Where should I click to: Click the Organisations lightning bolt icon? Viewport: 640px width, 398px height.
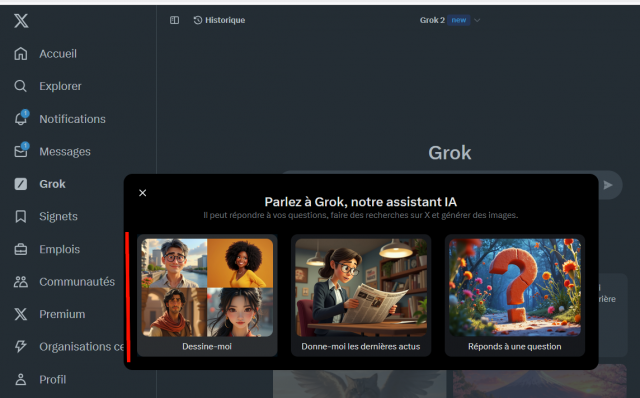21,346
